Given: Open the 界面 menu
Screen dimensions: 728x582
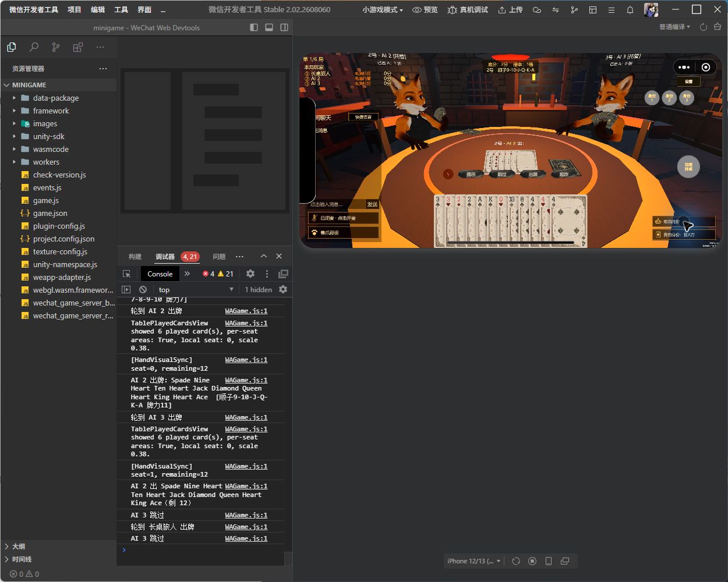Looking at the screenshot, I should coord(144,10).
